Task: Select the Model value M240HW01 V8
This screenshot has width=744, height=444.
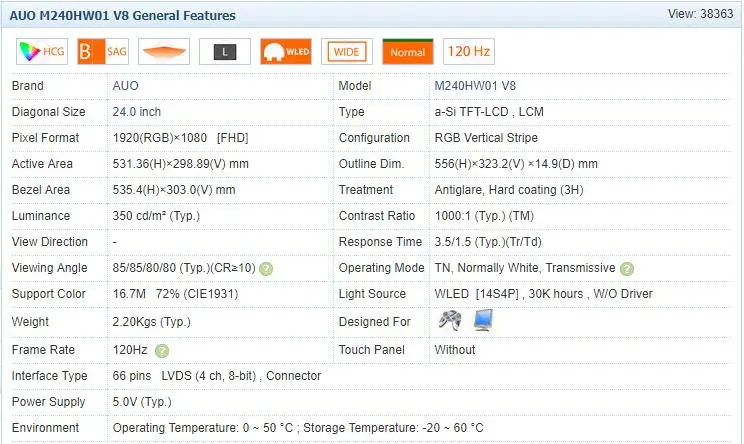Action: [x=475, y=86]
